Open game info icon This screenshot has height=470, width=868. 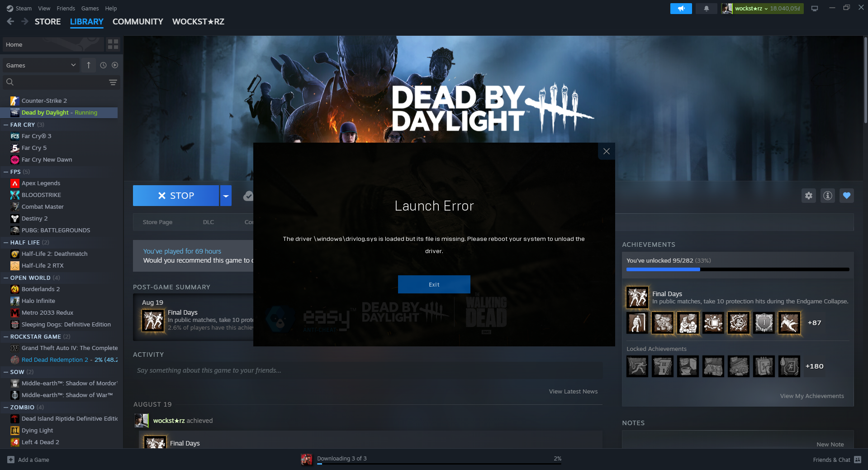[x=828, y=196]
